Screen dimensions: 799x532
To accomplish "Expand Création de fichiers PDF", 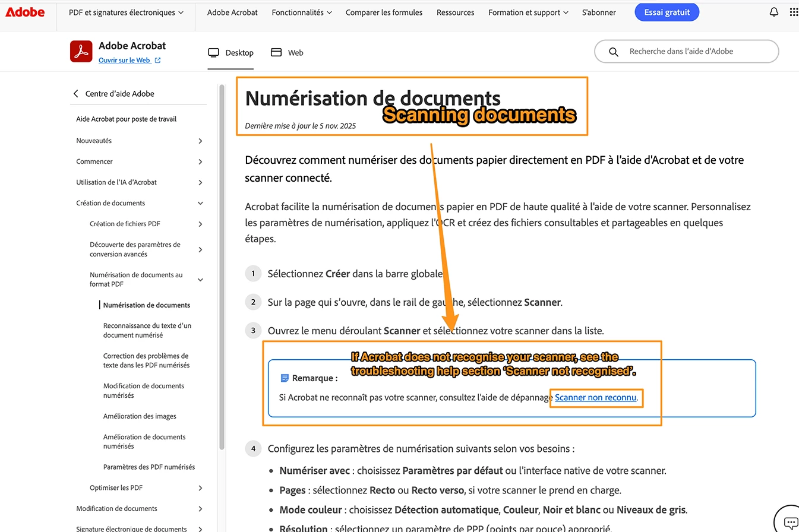I will 146,224.
